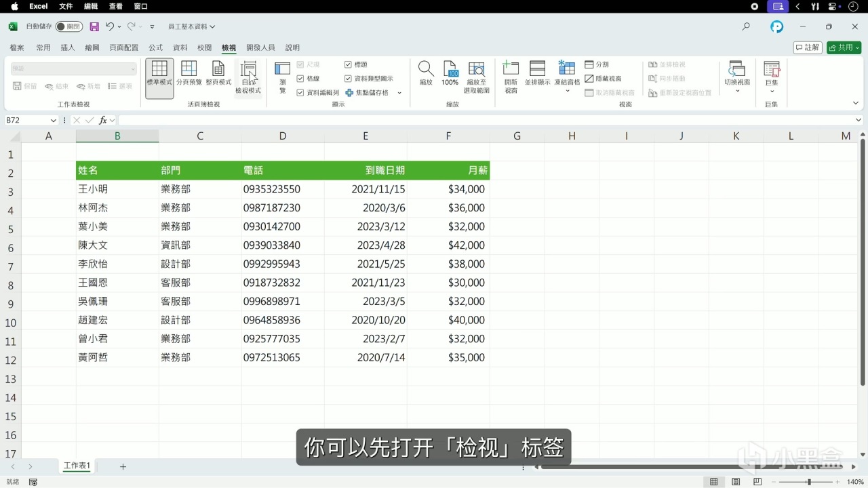
Task: Open the 縮放 zoom dialog
Action: pyautogui.click(x=426, y=73)
